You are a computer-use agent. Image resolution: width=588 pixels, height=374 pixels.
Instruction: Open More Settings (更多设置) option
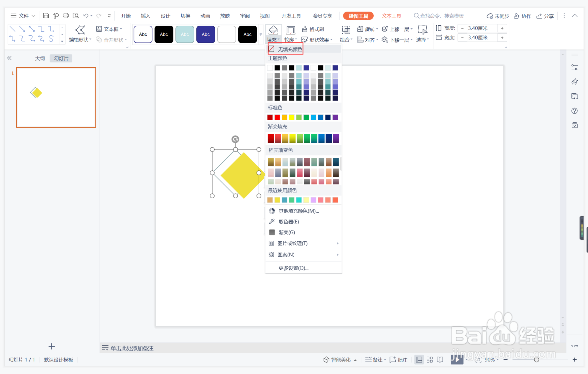tap(293, 268)
